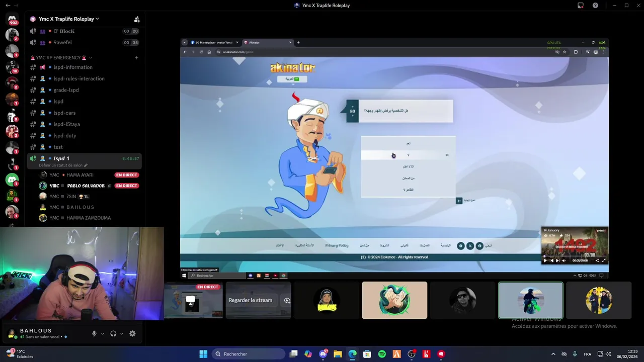
Task: Open Discord user settings gear
Action: pos(132,333)
